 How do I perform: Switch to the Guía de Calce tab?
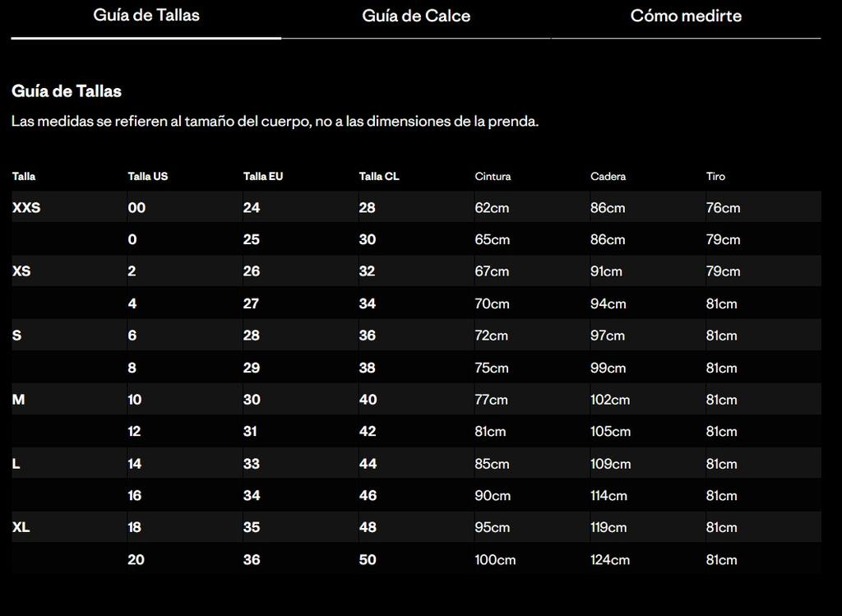coord(416,16)
